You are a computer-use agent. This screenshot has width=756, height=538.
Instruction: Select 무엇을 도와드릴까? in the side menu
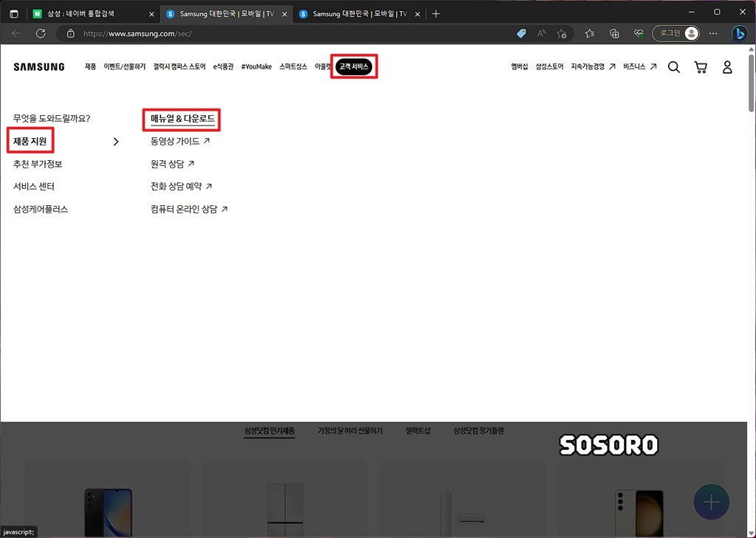click(x=52, y=119)
